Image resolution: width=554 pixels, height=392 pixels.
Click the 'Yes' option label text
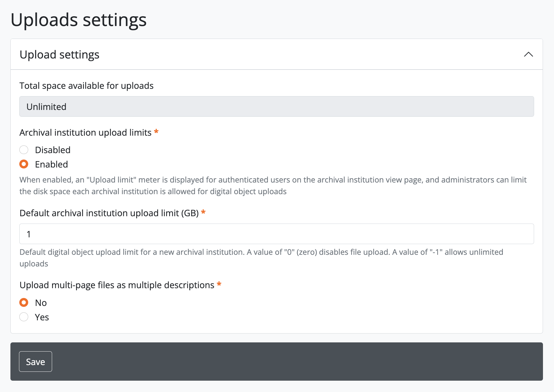coord(42,317)
